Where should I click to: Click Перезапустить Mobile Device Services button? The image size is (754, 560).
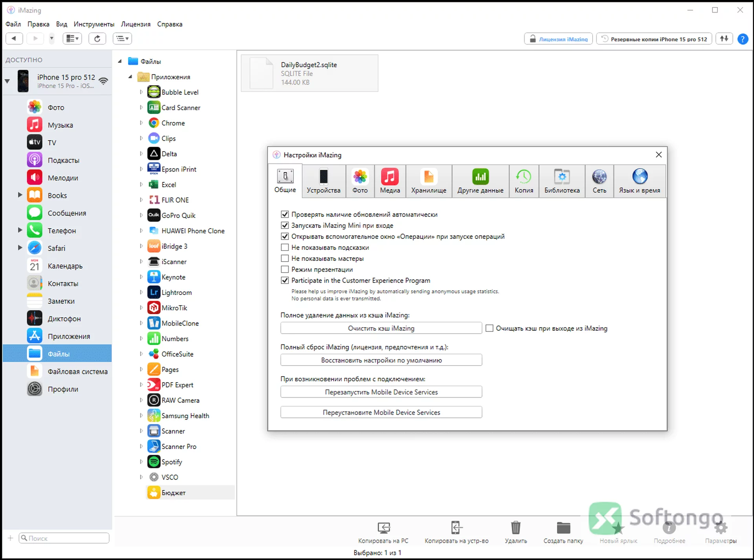381,392
